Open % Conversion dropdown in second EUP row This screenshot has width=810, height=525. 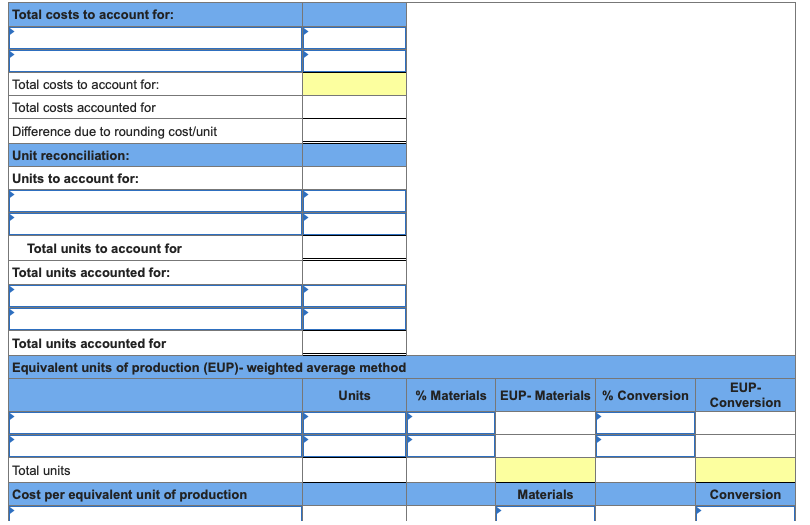click(x=646, y=446)
